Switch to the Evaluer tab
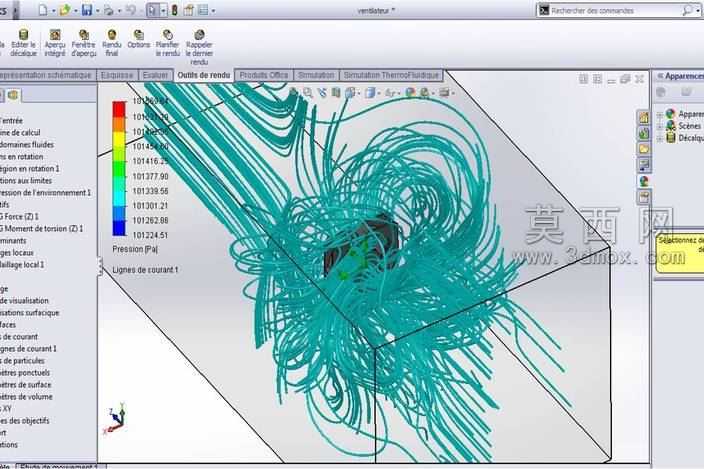The width and height of the screenshot is (704, 469). pyautogui.click(x=155, y=75)
